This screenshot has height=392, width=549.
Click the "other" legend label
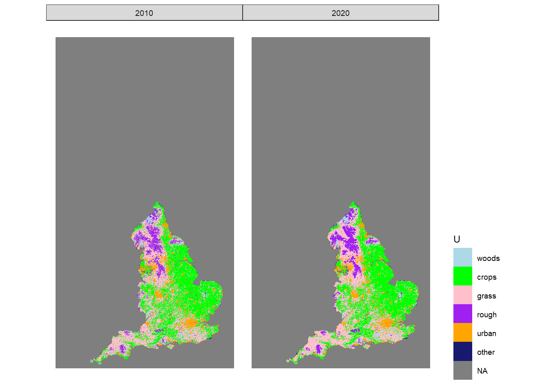click(x=486, y=352)
